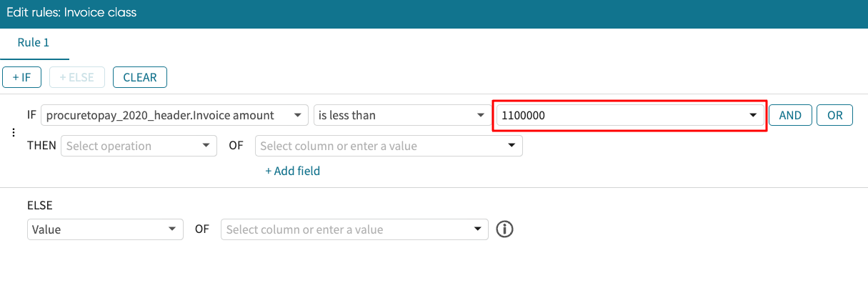Click the info icon beside the ELSE field
This screenshot has height=288, width=868.
505,229
